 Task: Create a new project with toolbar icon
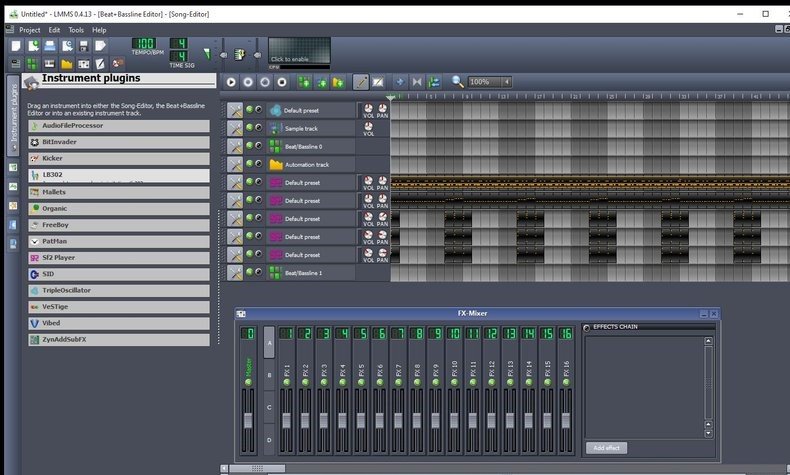click(x=17, y=46)
